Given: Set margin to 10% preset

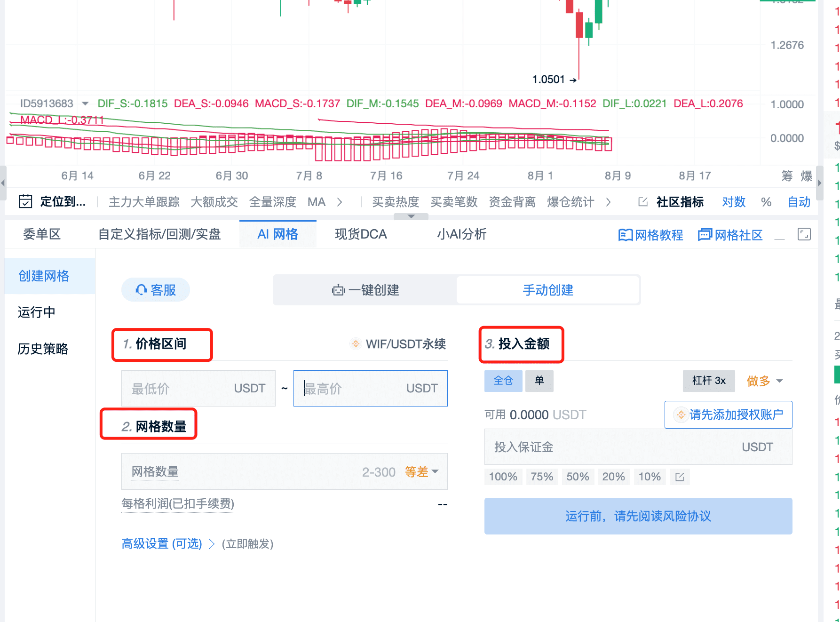Looking at the screenshot, I should tap(650, 477).
